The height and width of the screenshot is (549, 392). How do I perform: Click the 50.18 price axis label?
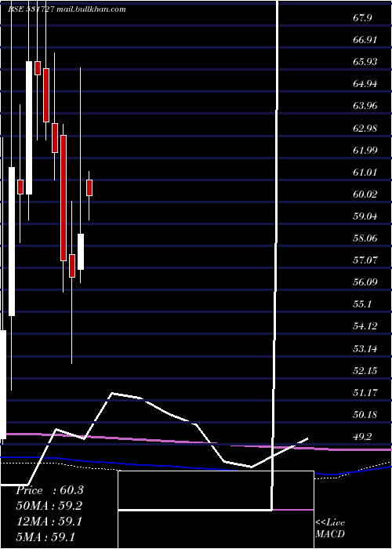coord(365,415)
